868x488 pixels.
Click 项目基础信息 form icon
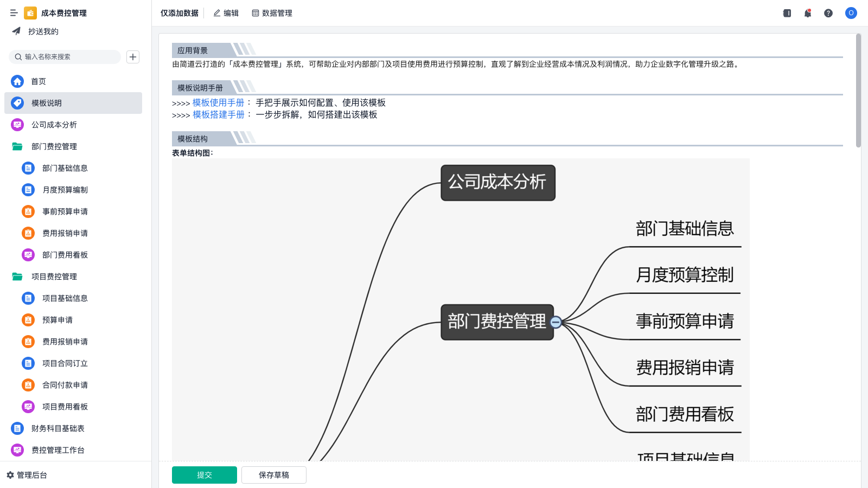[28, 298]
